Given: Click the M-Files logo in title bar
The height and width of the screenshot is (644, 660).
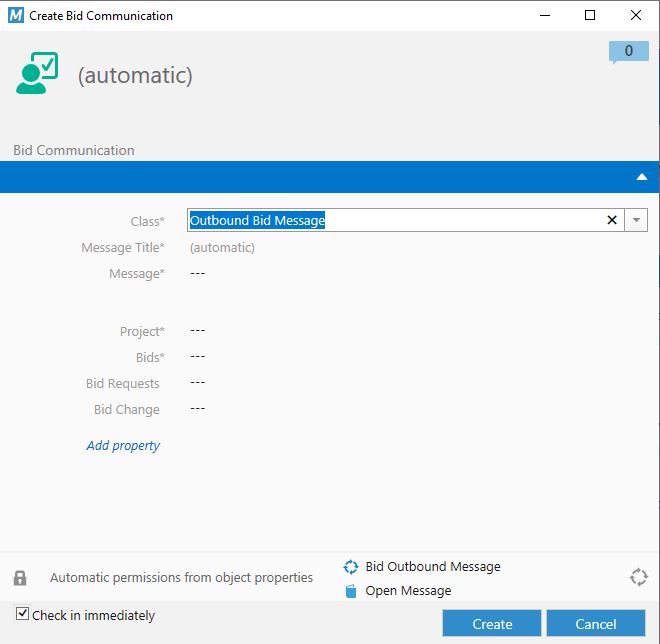Looking at the screenshot, I should [15, 15].
